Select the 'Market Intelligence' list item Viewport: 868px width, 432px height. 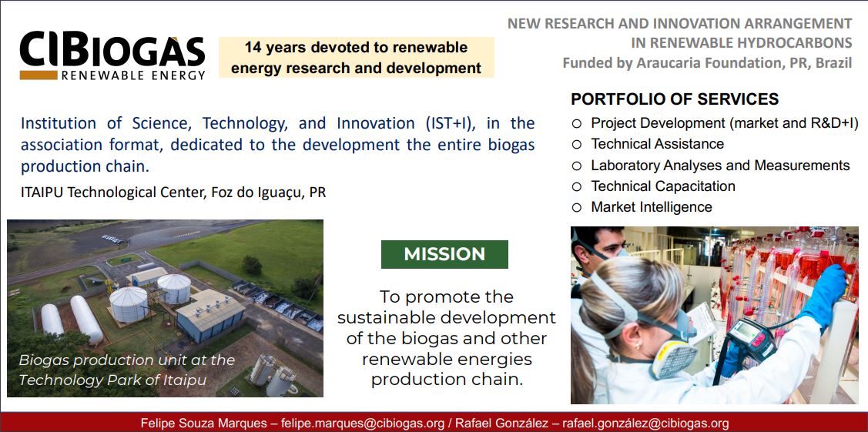click(x=651, y=207)
